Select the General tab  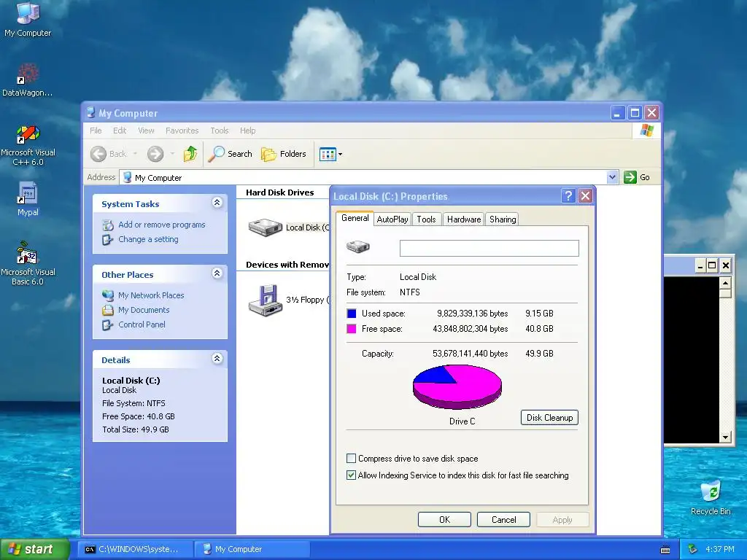pos(355,218)
